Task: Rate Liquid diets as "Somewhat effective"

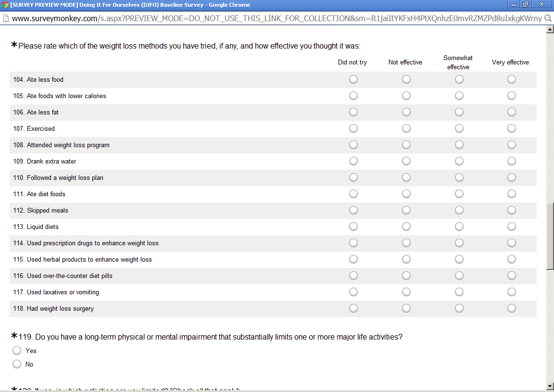Action: click(x=459, y=227)
